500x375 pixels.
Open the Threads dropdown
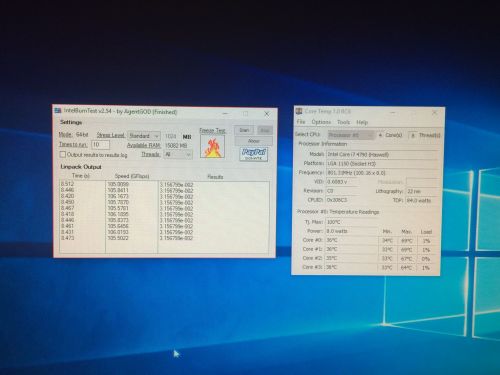178,154
